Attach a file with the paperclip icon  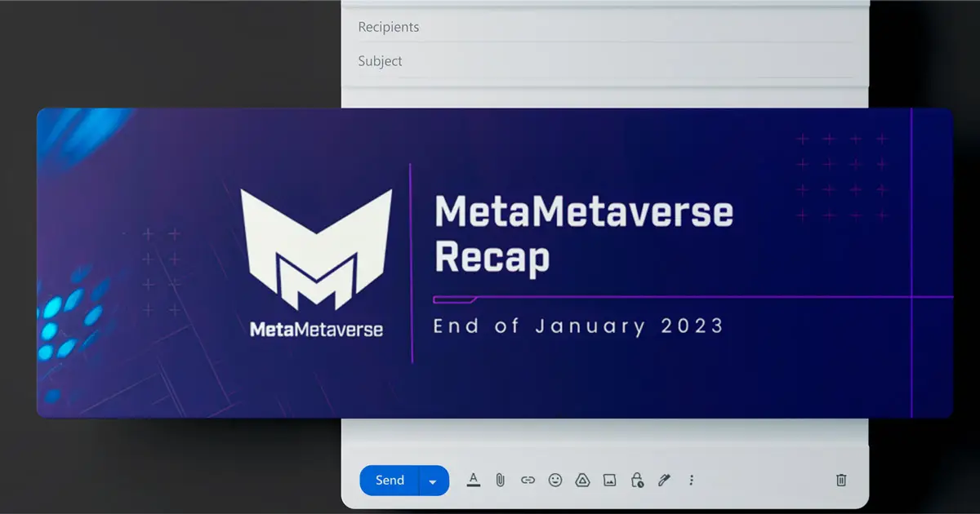tap(501, 480)
